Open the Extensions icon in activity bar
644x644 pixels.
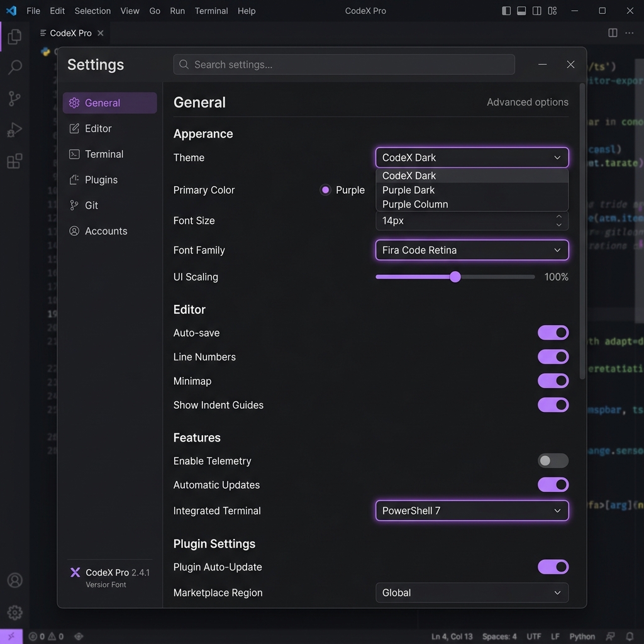point(14,161)
